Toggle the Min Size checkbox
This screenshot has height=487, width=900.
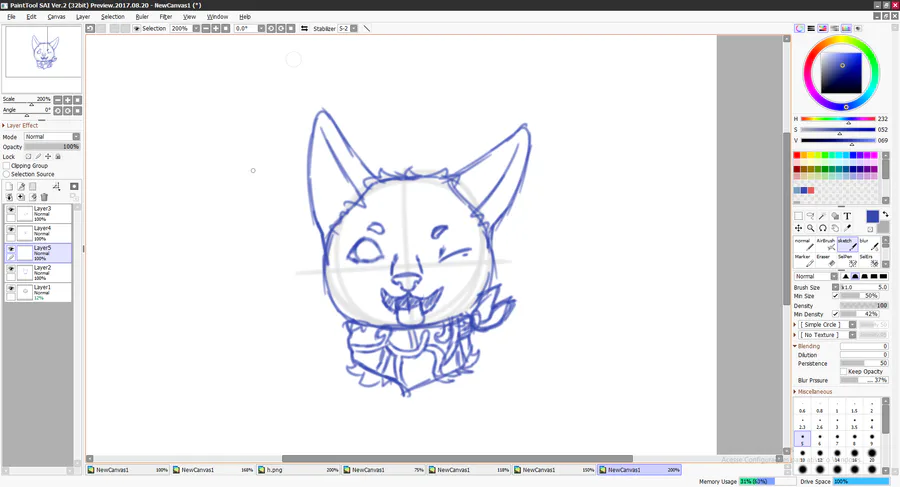(835, 296)
